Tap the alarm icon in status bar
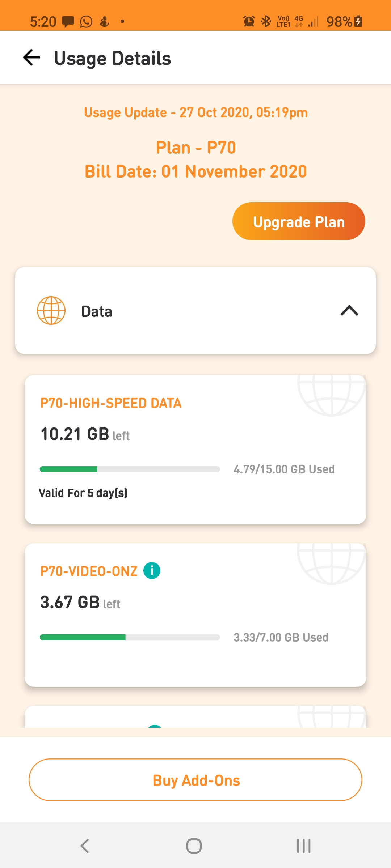391x868 pixels. [249, 22]
